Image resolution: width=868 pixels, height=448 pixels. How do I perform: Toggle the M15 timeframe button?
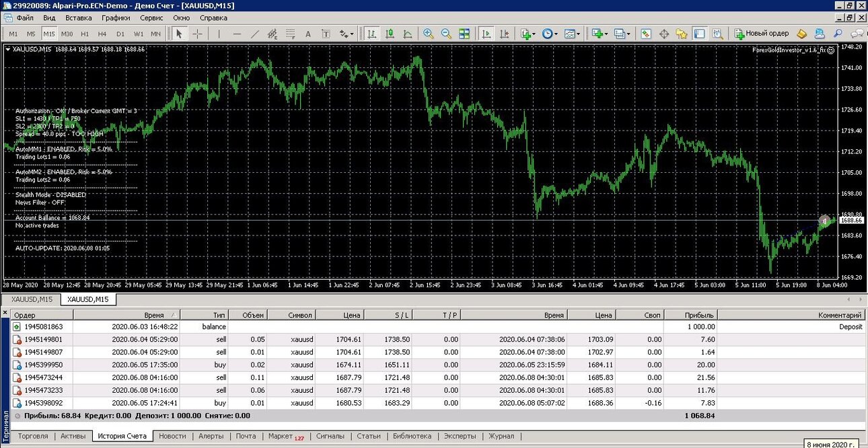(x=49, y=34)
